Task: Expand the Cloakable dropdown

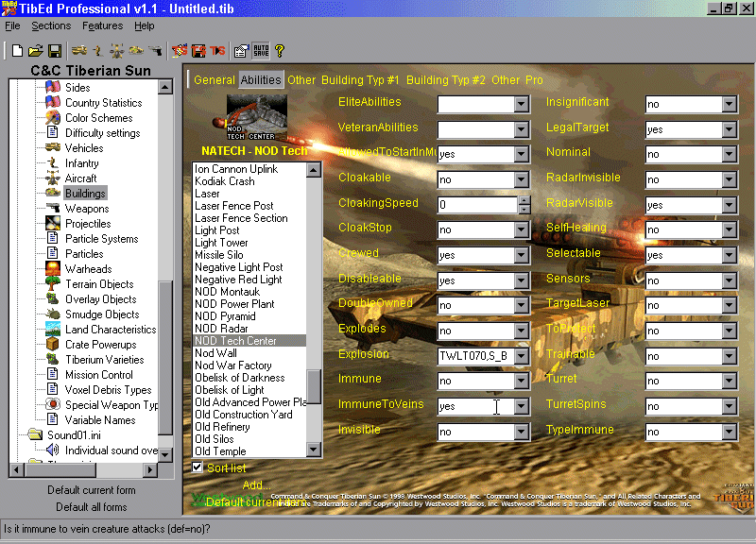Action: (522, 179)
